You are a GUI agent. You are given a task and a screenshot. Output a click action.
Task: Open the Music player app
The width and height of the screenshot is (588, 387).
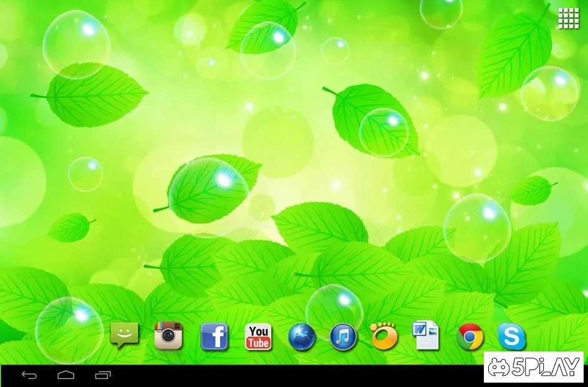[x=343, y=337]
